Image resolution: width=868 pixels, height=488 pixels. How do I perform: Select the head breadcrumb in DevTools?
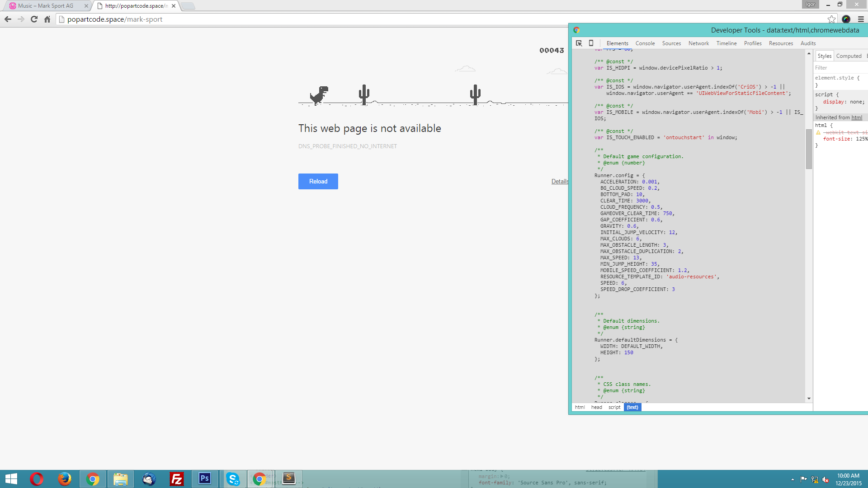click(596, 407)
